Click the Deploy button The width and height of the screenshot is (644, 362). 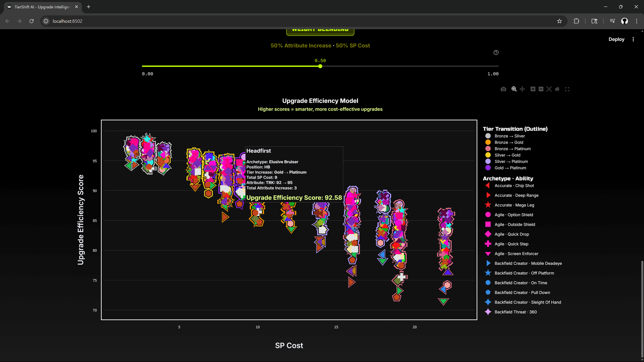tap(616, 39)
